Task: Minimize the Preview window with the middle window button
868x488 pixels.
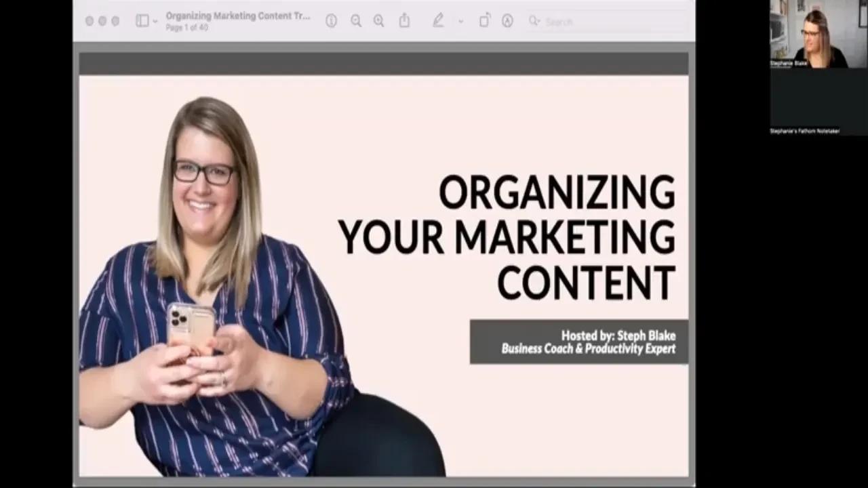Action: pyautogui.click(x=102, y=21)
